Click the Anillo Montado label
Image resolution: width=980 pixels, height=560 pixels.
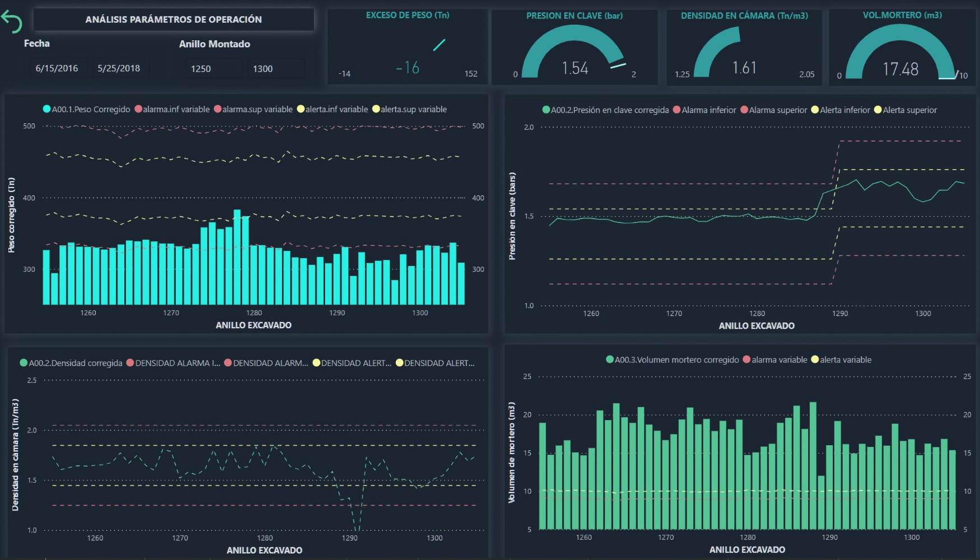point(214,44)
